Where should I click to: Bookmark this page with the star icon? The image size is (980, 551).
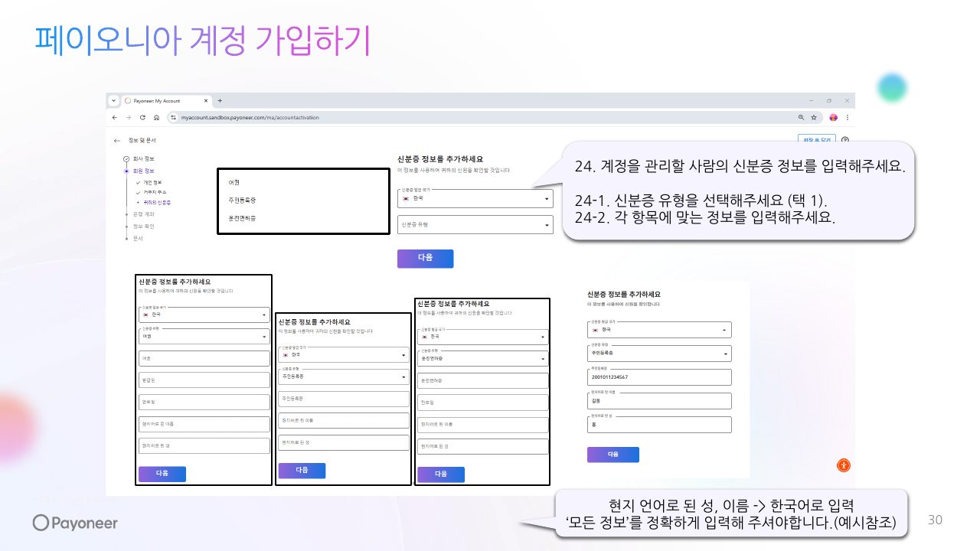tap(814, 117)
